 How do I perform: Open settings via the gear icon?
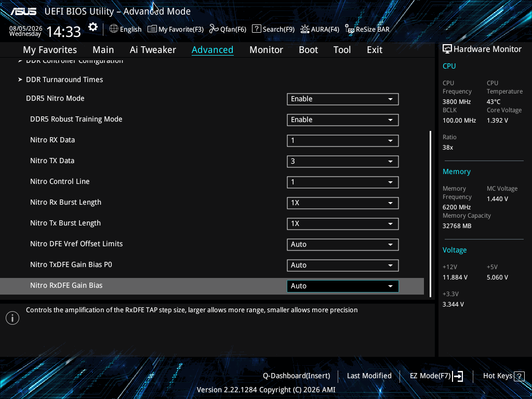click(93, 27)
